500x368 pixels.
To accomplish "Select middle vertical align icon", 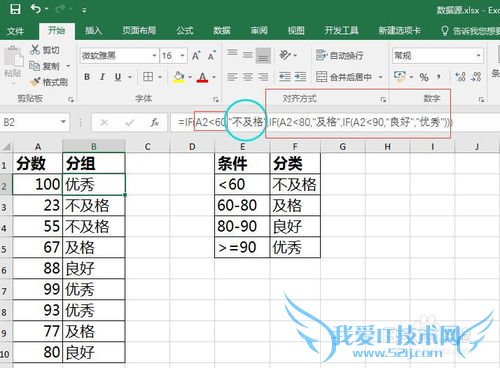I will coord(248,55).
